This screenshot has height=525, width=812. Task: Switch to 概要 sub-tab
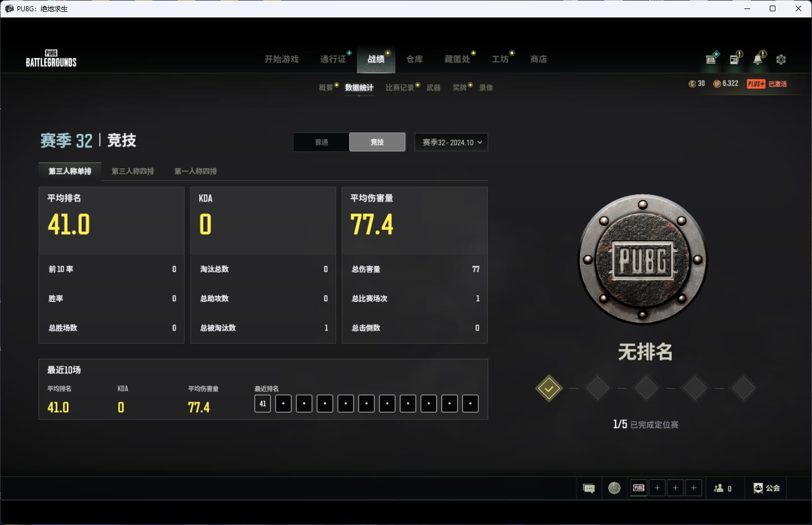point(326,88)
